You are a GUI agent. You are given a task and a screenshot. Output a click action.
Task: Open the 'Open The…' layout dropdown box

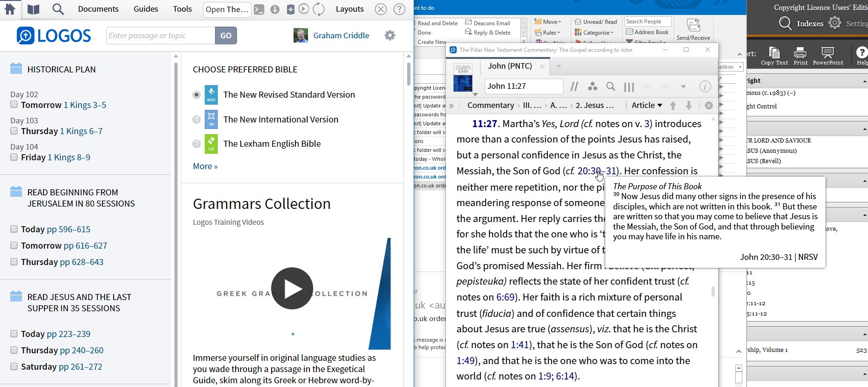227,9
